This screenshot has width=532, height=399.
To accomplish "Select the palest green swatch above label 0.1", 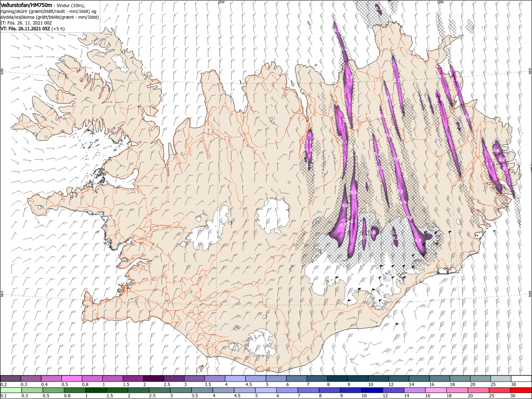I will click(11, 390).
